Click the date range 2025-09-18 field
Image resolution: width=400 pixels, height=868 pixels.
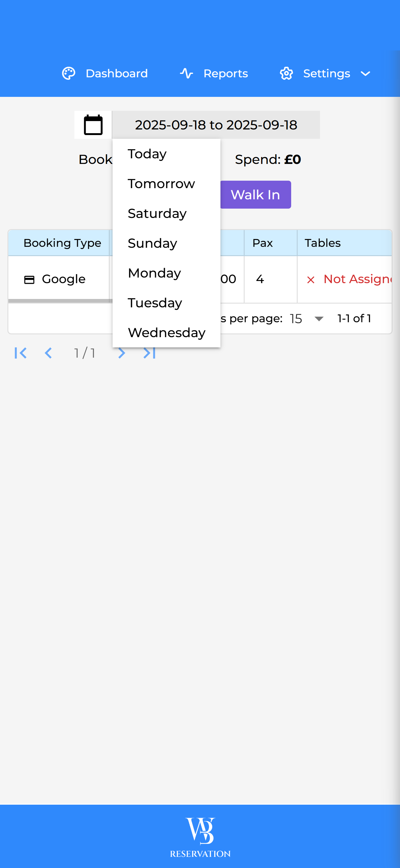pyautogui.click(x=216, y=125)
